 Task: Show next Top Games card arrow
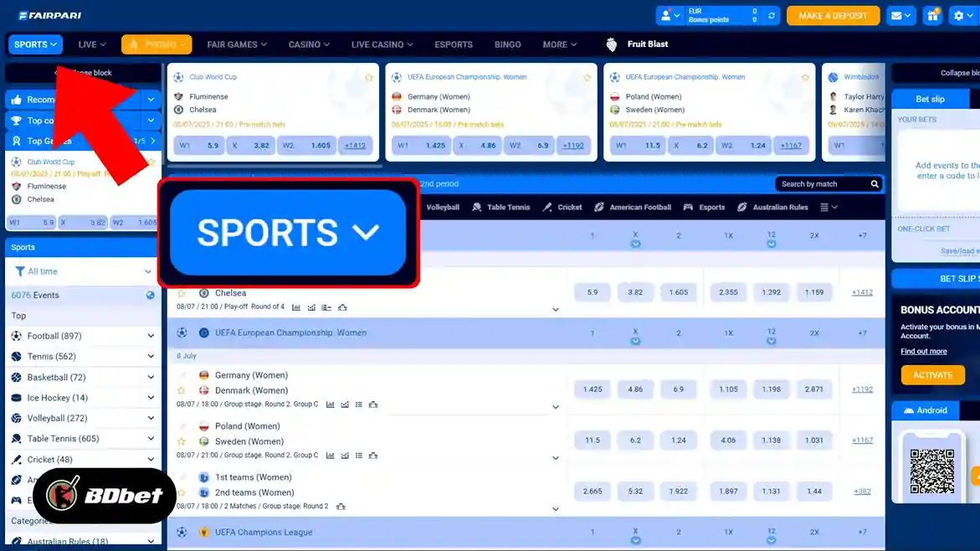(x=153, y=142)
